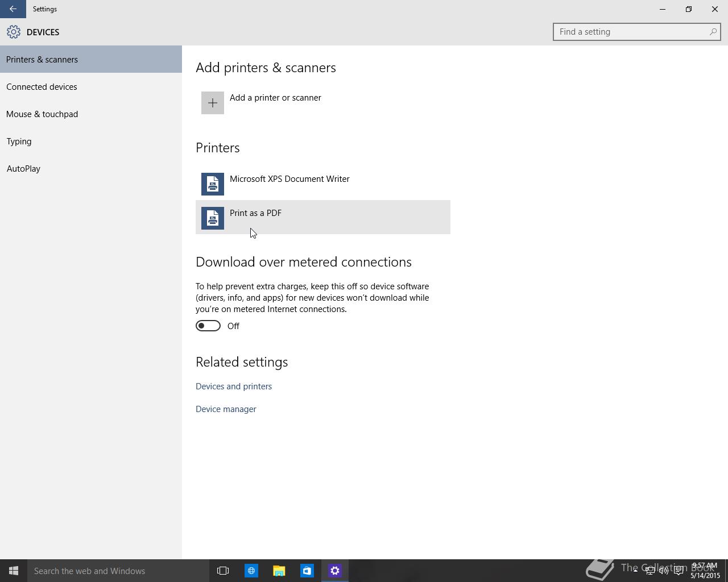The height and width of the screenshot is (582, 728).
Task: Show hidden system tray icons
Action: 635,571
